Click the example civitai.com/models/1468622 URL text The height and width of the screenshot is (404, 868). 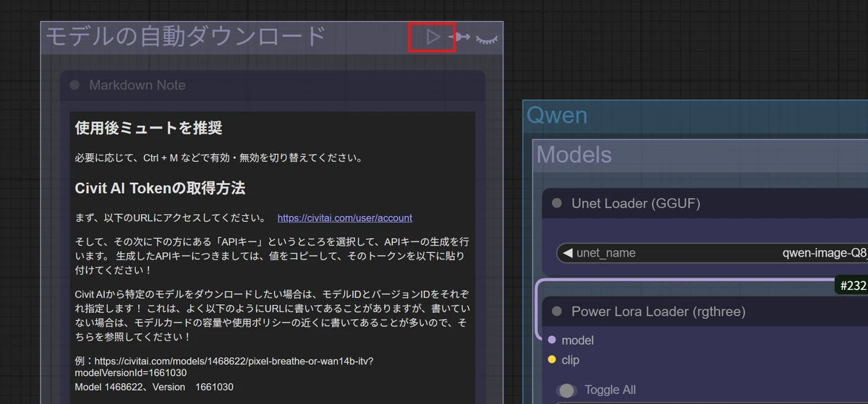click(224, 366)
